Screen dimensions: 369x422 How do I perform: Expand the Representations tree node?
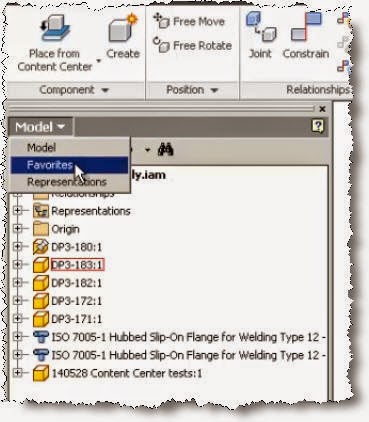(17, 211)
